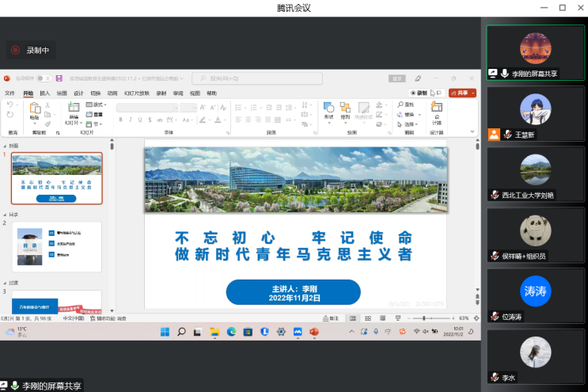Open Microsoft Edge from the taskbar
Viewport: 588px width, 392px height.
pyautogui.click(x=231, y=332)
